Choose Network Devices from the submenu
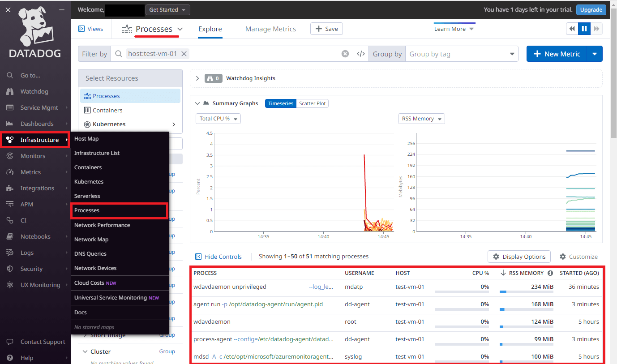Screen dimensions: 617x364 point(95,268)
